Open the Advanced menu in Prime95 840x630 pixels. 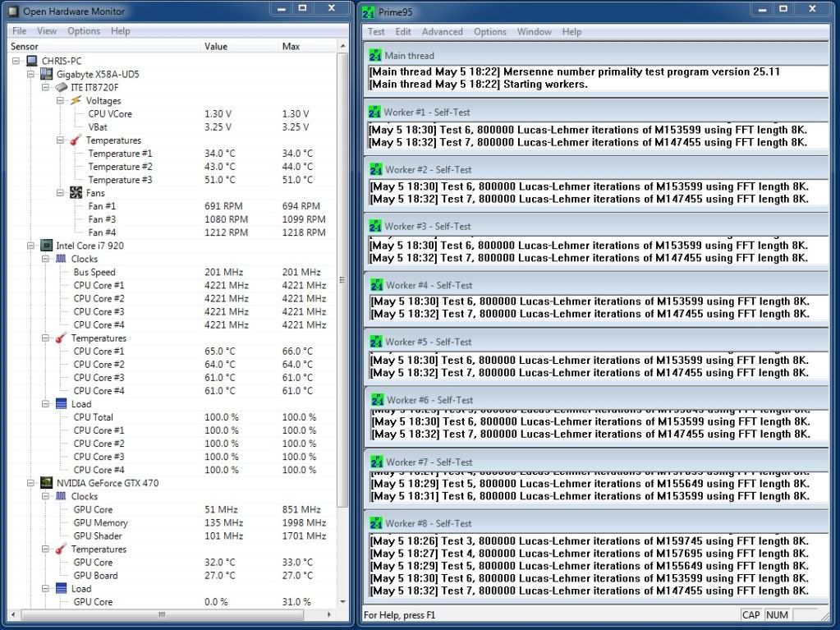click(x=442, y=32)
